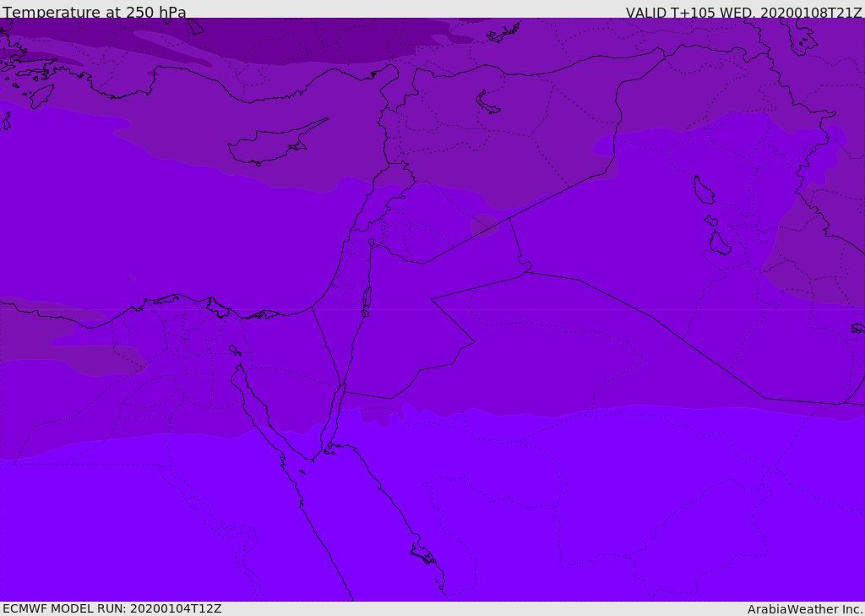865x616 pixels.
Task: Select Lake Assad in northern Syria
Action: pos(487,103)
